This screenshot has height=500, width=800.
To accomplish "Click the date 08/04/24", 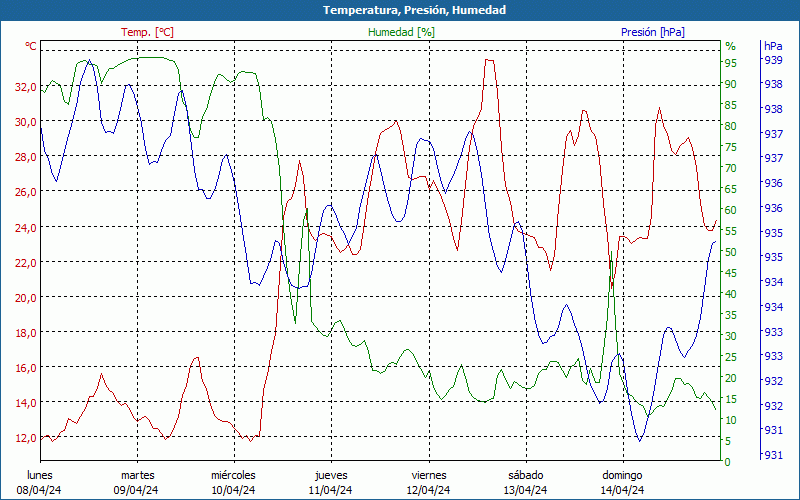I will pyautogui.click(x=39, y=490).
